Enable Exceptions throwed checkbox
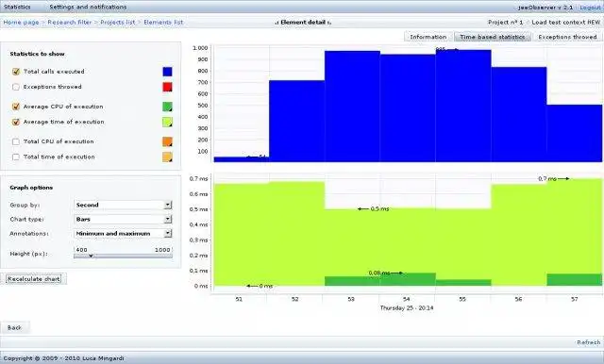604x364 pixels. click(16, 87)
